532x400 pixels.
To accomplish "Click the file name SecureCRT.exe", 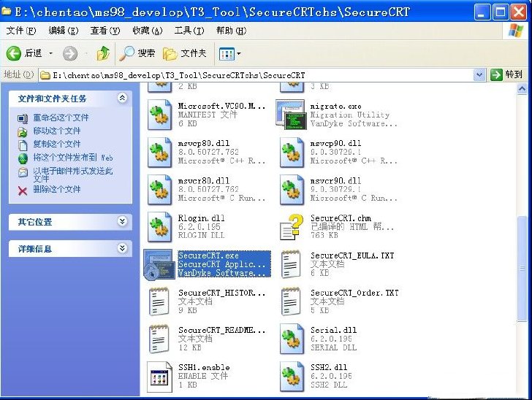I will (208, 255).
